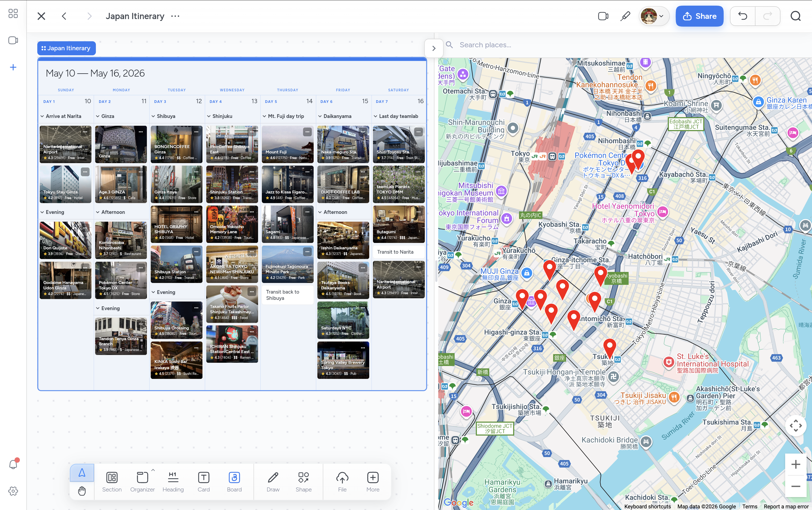
Task: Click the Search places input field
Action: (x=506, y=45)
